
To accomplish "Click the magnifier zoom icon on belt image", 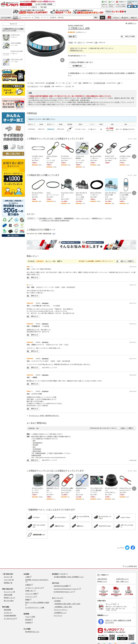I will [x=62, y=60].
